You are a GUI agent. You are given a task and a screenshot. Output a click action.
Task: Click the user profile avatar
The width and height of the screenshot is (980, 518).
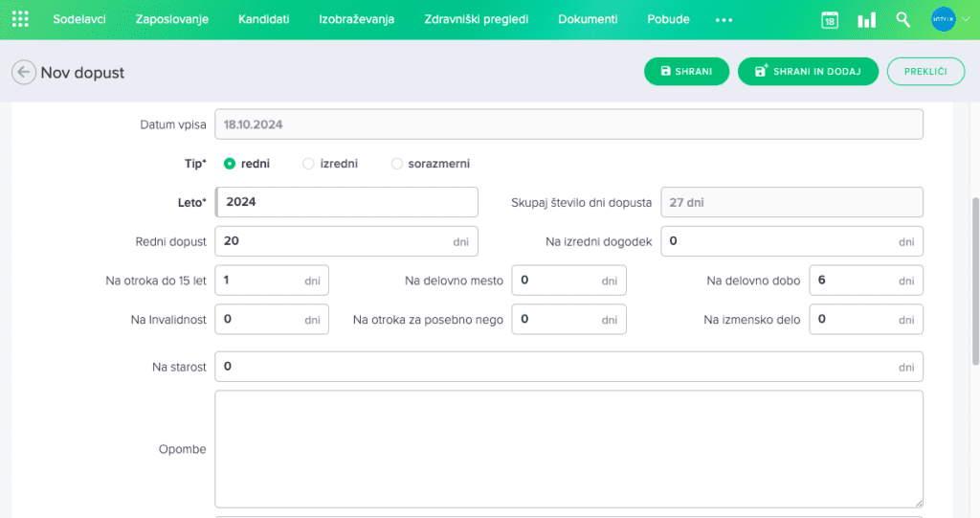tap(943, 19)
